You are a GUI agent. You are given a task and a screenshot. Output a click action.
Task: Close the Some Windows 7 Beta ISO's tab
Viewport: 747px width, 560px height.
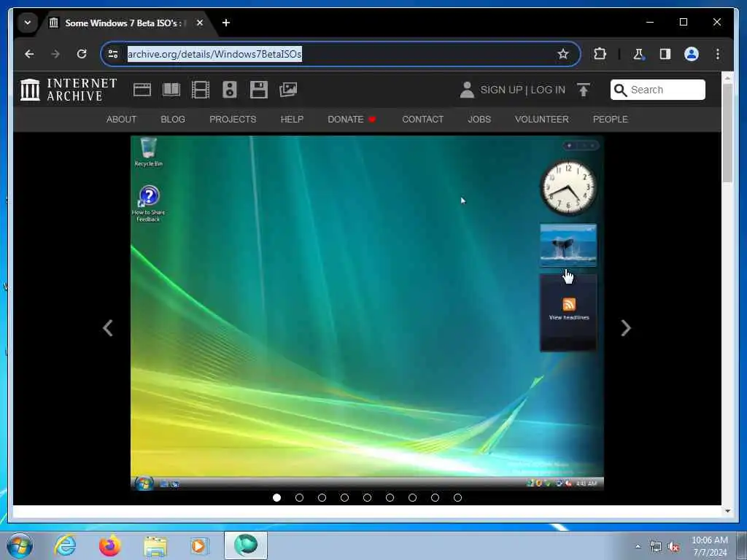[x=200, y=23]
